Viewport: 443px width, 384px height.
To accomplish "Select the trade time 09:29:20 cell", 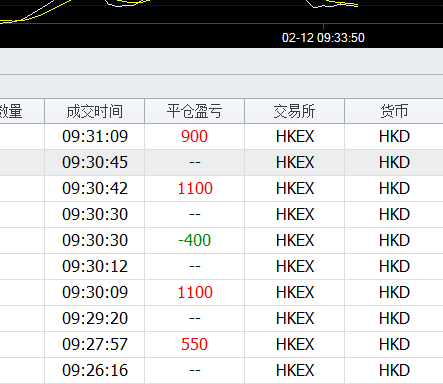I will [95, 318].
